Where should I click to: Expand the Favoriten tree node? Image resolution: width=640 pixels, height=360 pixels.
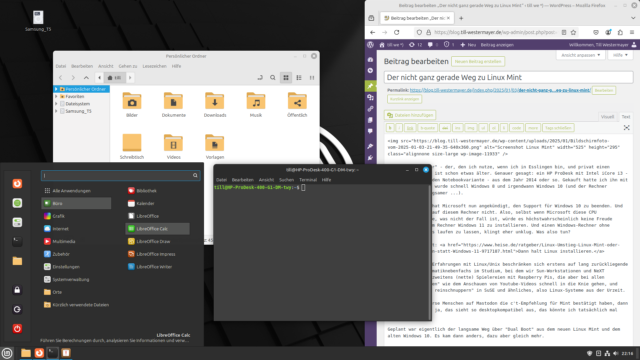click(x=56, y=96)
